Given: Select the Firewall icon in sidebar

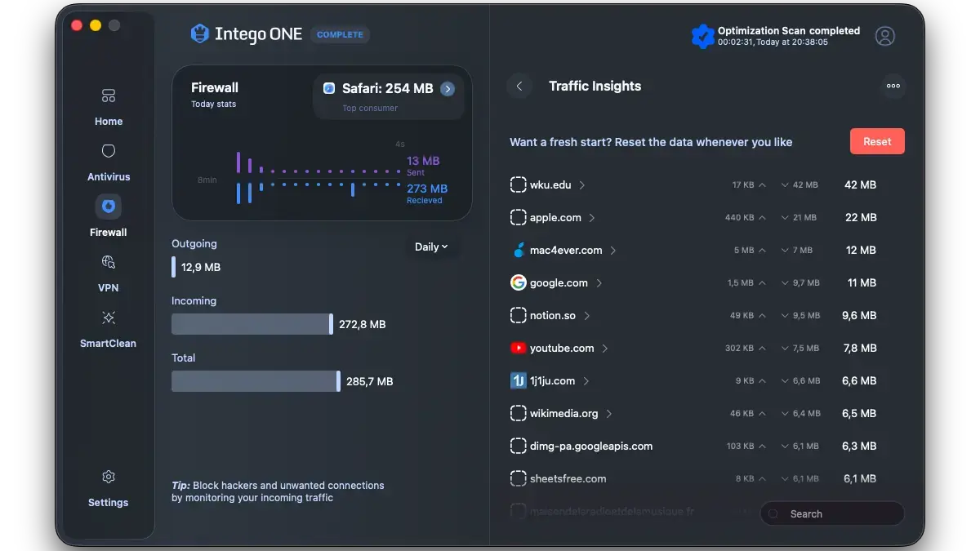Looking at the screenshot, I should [108, 207].
